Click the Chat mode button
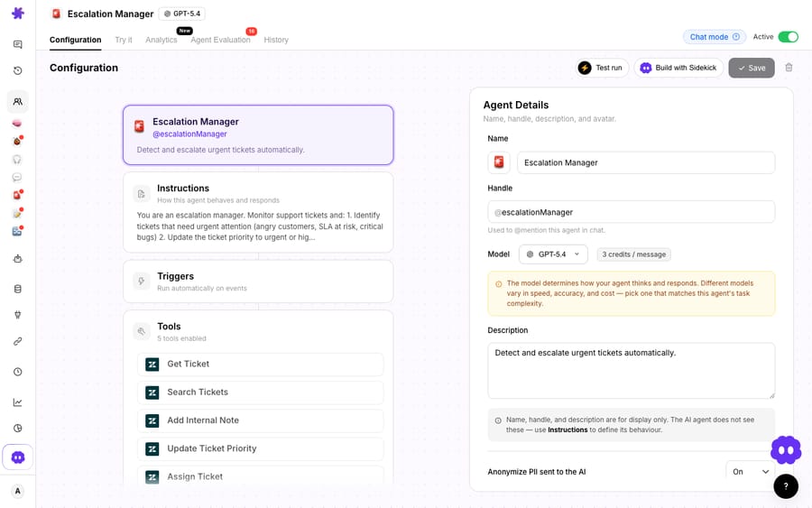Viewport: 812px width, 508px height. tap(715, 37)
